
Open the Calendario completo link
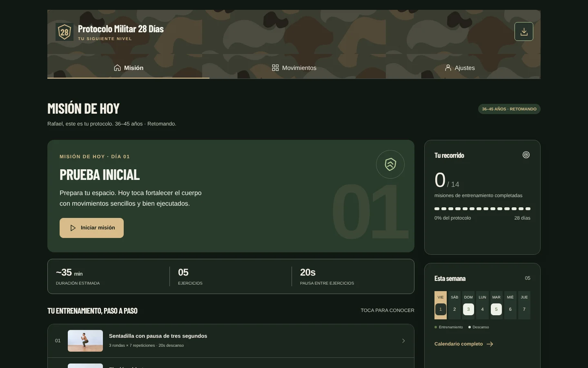[x=464, y=344]
